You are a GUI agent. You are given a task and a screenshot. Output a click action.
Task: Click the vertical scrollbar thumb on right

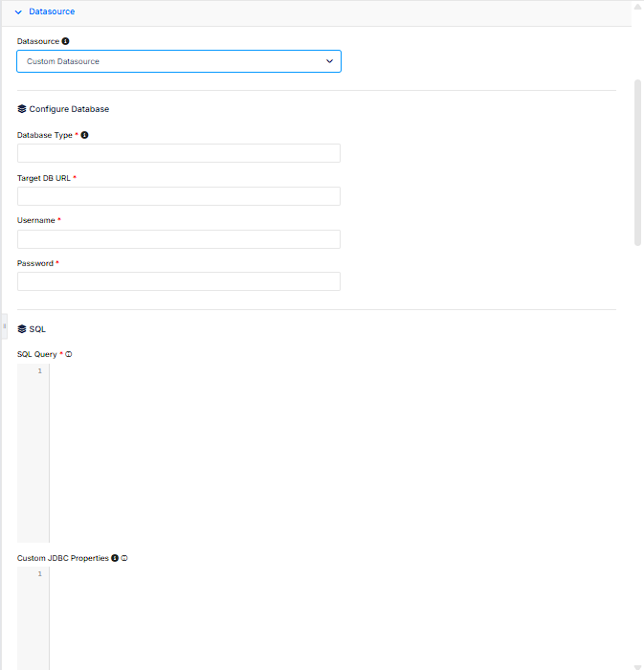tap(637, 163)
